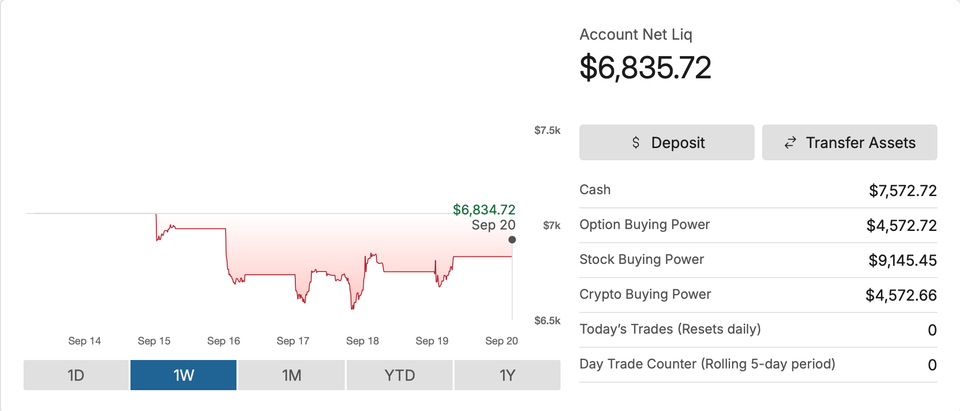Viewport: 960px width, 411px height.
Task: Click the Day Trade Counter label
Action: click(x=707, y=364)
